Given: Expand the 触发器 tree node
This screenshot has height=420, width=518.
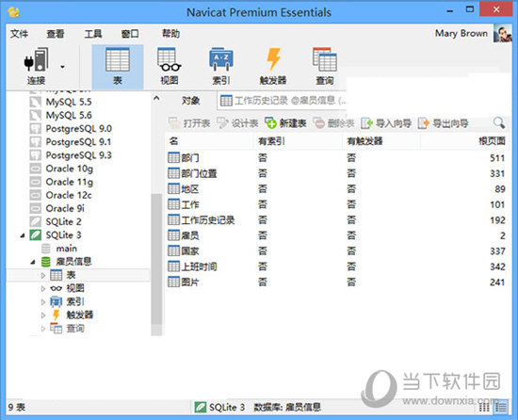Looking at the screenshot, I should coord(43,315).
